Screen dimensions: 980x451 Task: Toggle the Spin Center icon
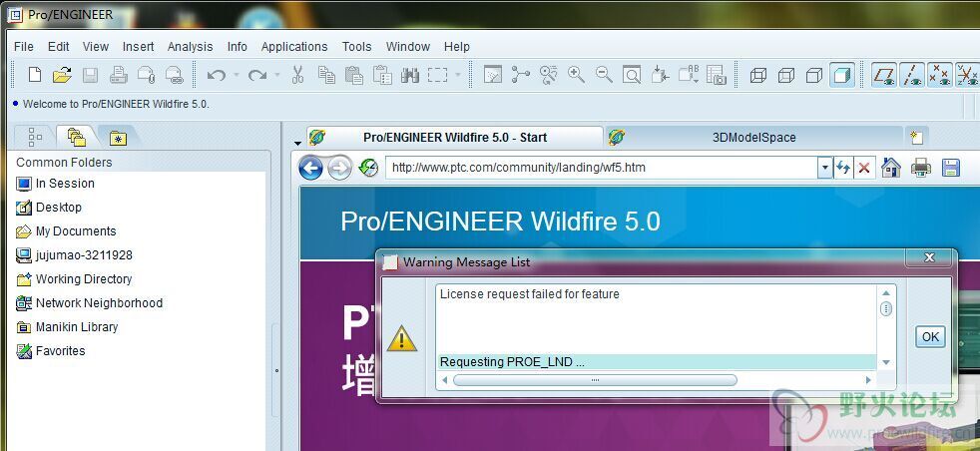(x=520, y=76)
